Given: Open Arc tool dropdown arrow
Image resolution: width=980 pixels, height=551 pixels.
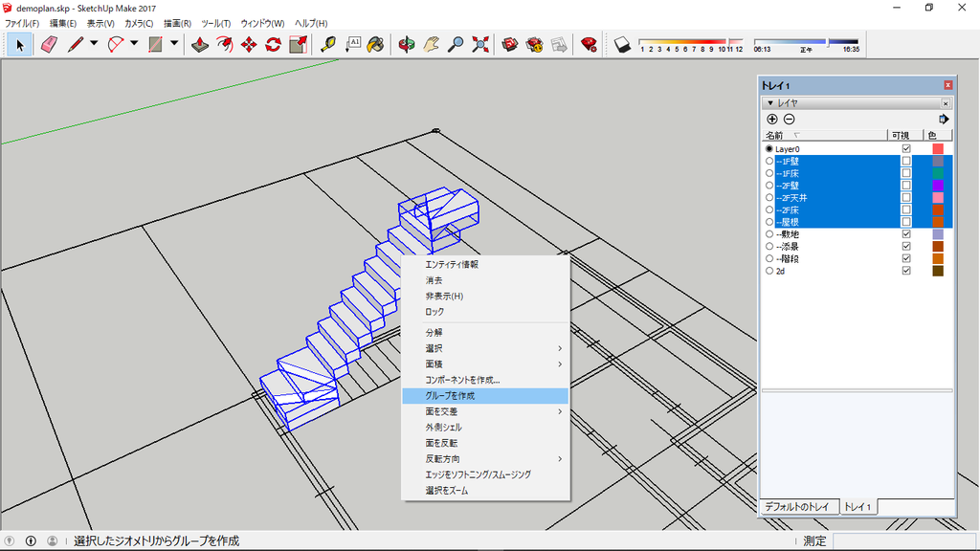Looking at the screenshot, I should 134,44.
